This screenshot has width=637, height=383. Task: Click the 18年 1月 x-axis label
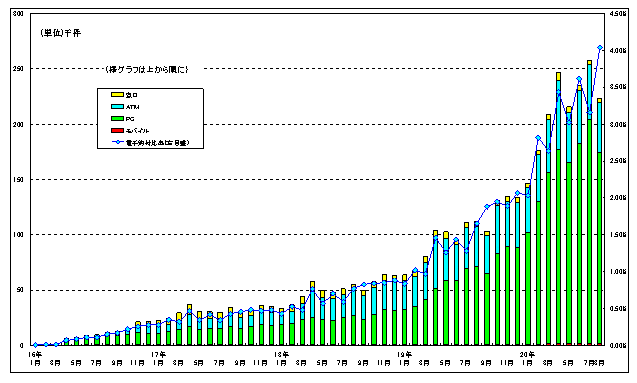pos(281,358)
